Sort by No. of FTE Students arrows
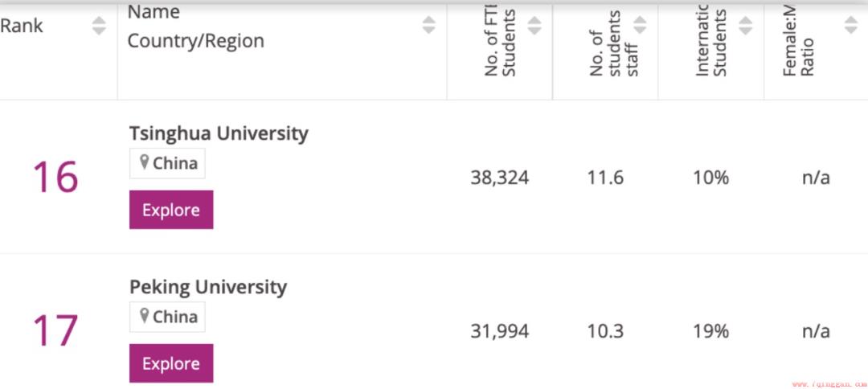The height and width of the screenshot is (389, 868). tap(534, 26)
